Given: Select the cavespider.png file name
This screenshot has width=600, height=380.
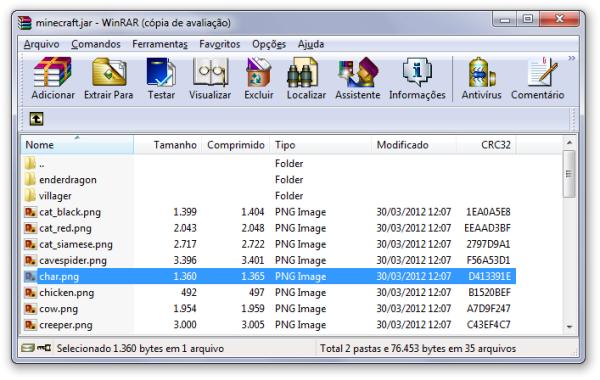Looking at the screenshot, I should click(73, 260).
